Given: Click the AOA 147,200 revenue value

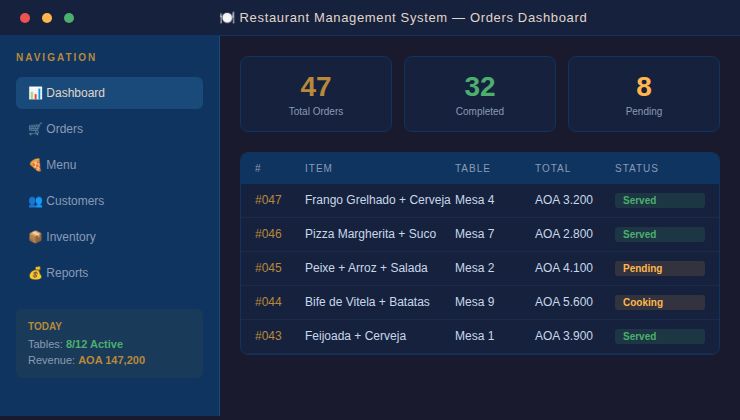Looking at the screenshot, I should tap(112, 361).
